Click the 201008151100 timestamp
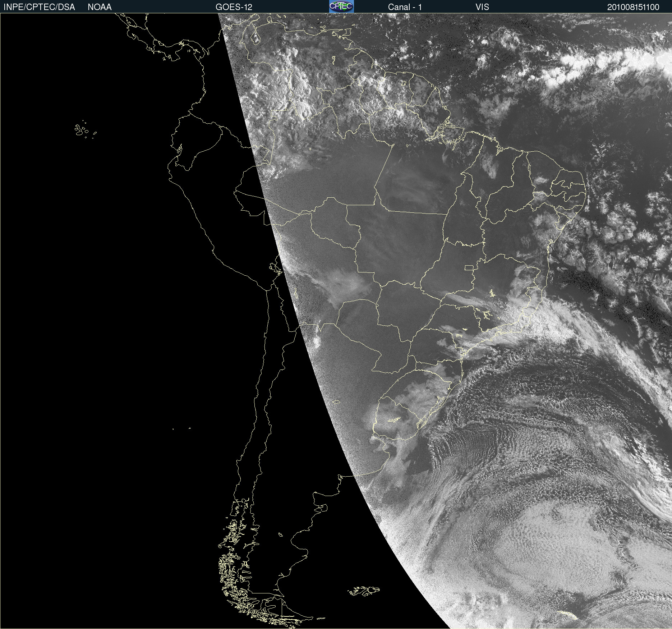The width and height of the screenshot is (672, 629). pos(633,7)
